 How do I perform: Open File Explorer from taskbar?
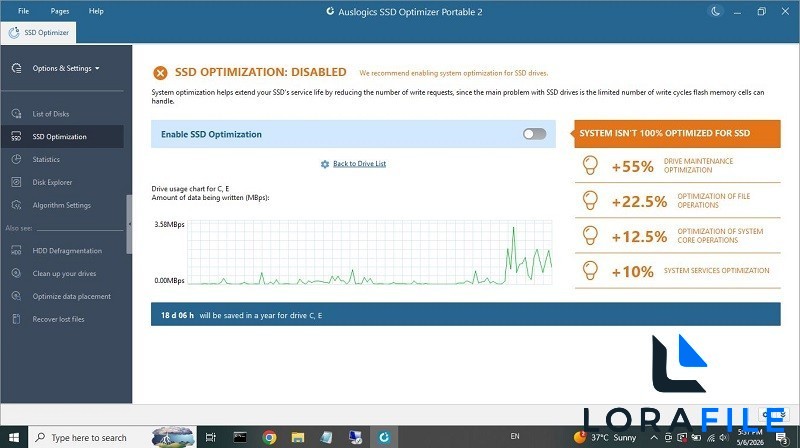298,437
